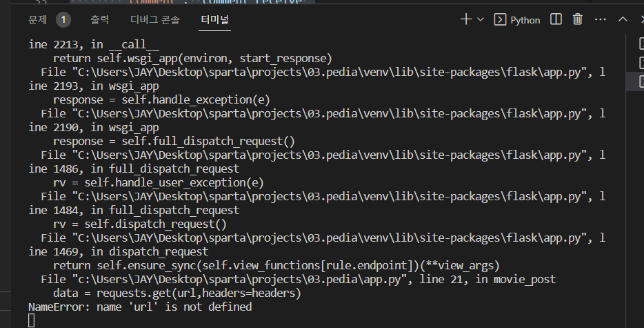Click 'rv = self.dispatch_request()' line

(140, 224)
